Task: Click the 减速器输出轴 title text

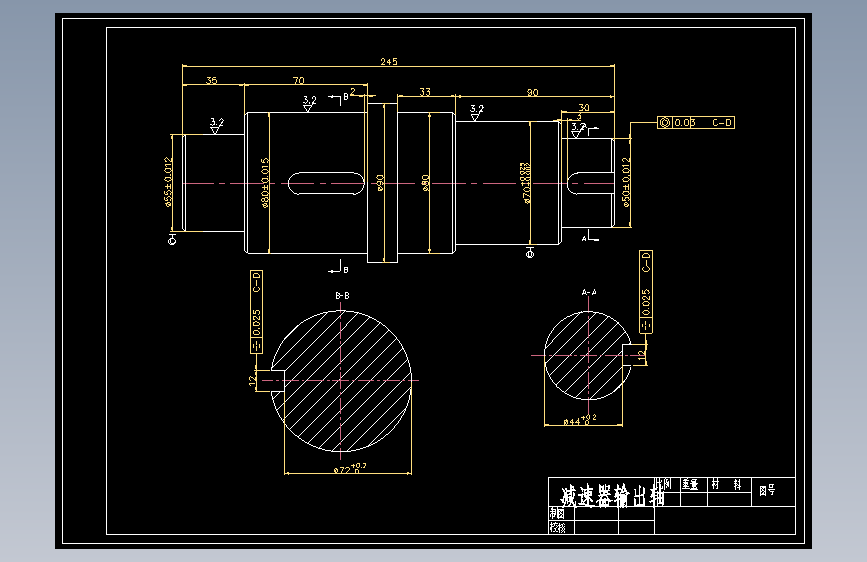Action: click(x=612, y=496)
